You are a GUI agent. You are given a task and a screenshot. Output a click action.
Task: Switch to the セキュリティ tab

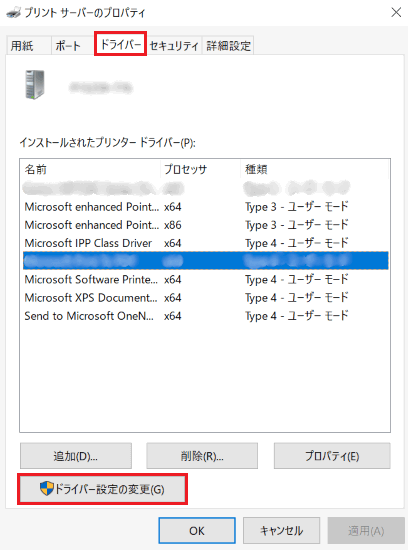(174, 45)
